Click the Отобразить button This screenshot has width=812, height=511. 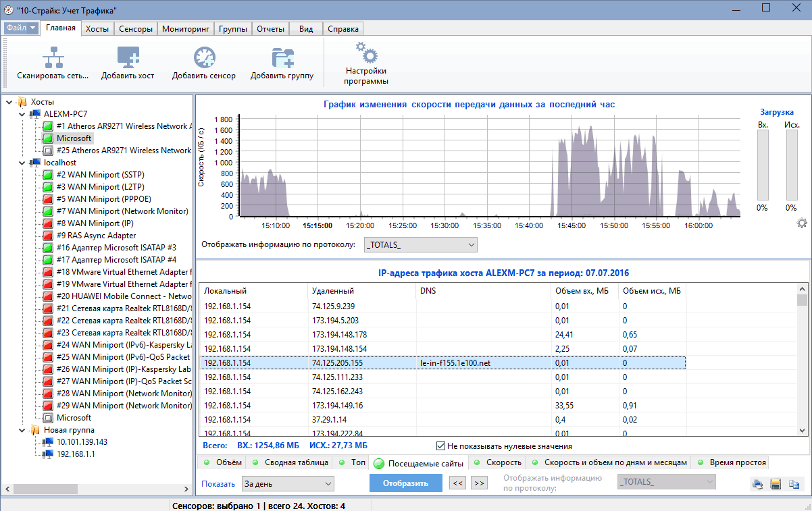pos(405,483)
